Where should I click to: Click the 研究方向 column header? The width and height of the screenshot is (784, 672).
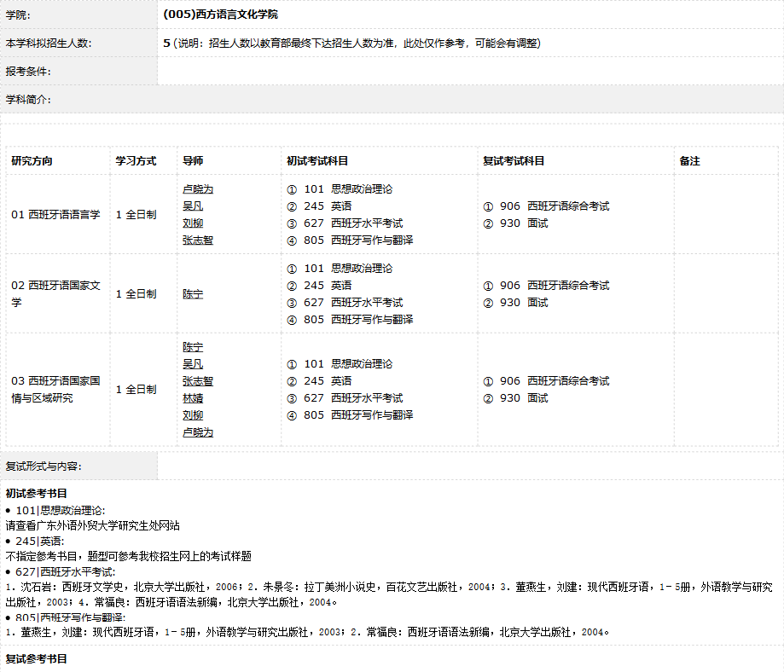coord(32,161)
